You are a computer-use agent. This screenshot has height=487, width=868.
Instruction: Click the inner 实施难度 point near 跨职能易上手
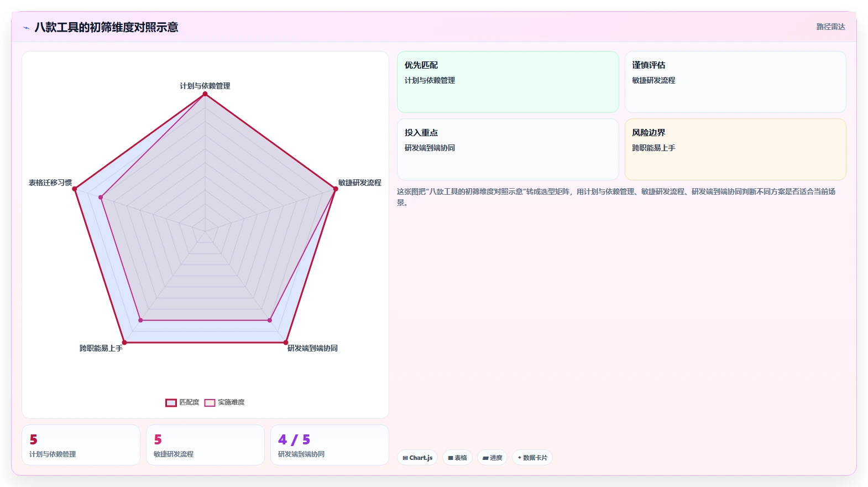click(140, 320)
